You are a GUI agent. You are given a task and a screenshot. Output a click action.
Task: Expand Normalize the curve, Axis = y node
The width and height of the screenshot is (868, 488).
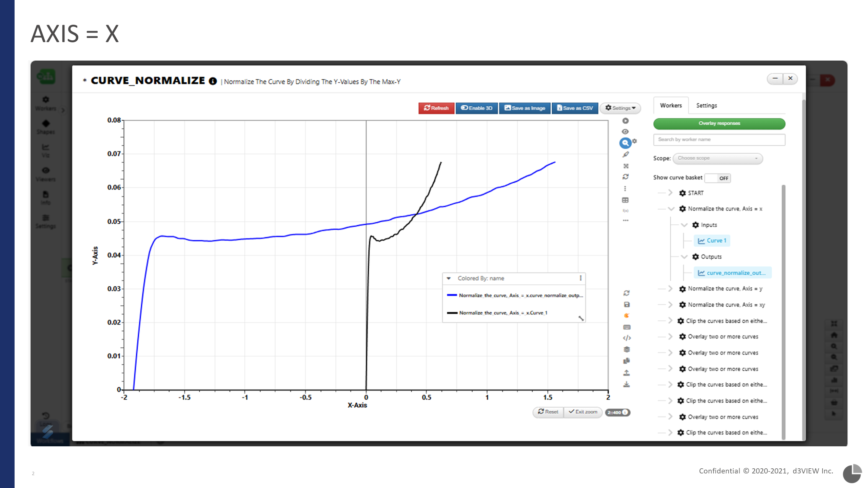pos(670,289)
